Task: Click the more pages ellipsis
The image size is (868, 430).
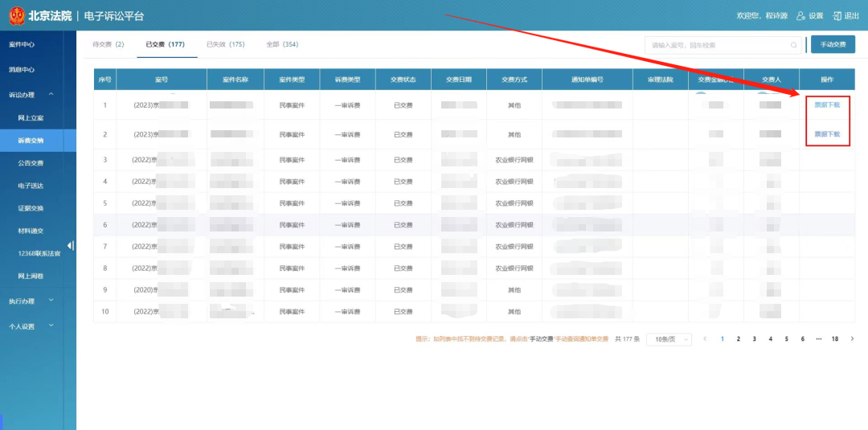Action: coord(818,339)
